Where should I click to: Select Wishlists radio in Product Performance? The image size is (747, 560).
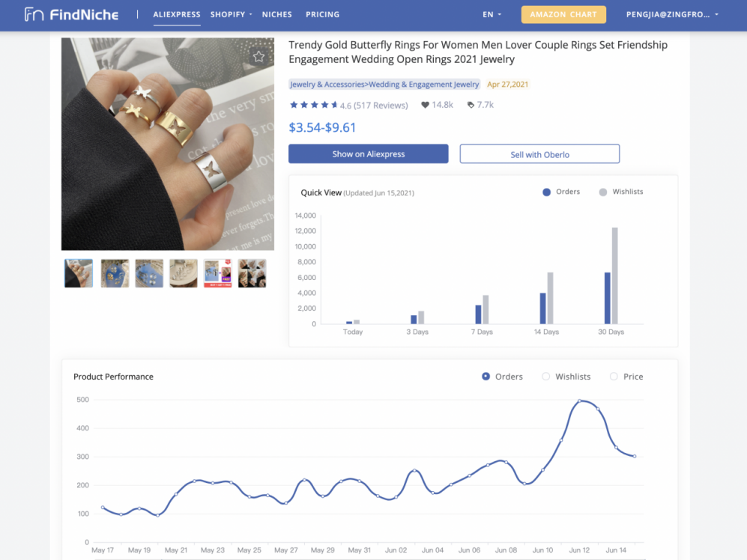point(546,376)
